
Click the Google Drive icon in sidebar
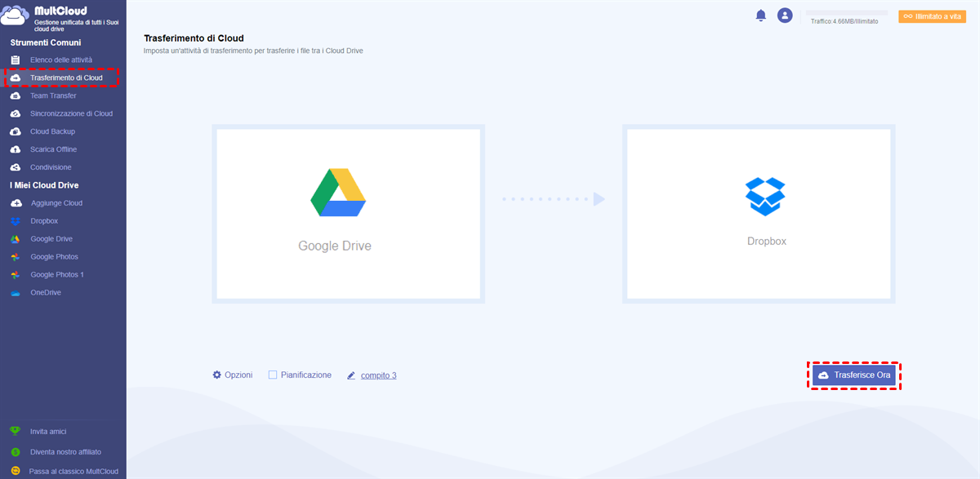coord(15,239)
